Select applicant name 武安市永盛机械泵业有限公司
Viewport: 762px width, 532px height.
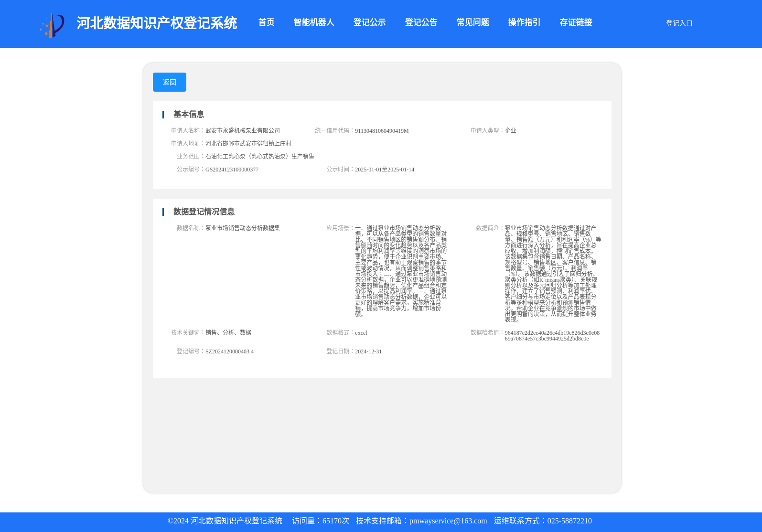pos(243,130)
